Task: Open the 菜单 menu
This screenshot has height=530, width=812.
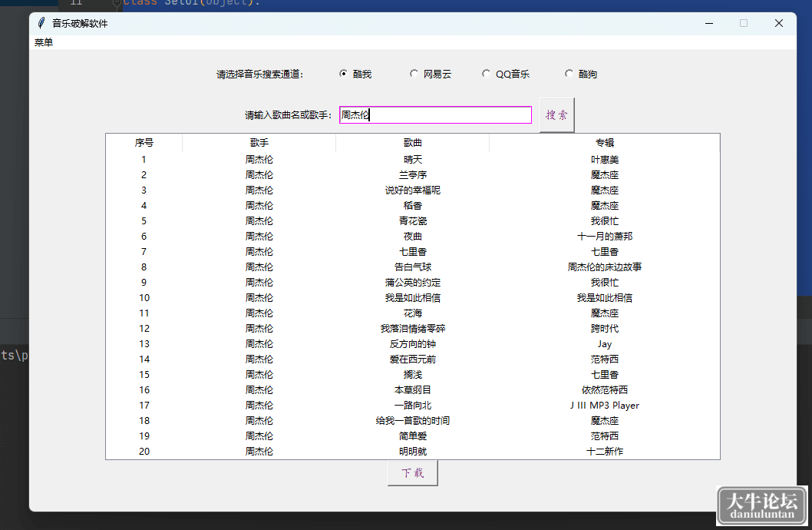Action: pos(44,42)
